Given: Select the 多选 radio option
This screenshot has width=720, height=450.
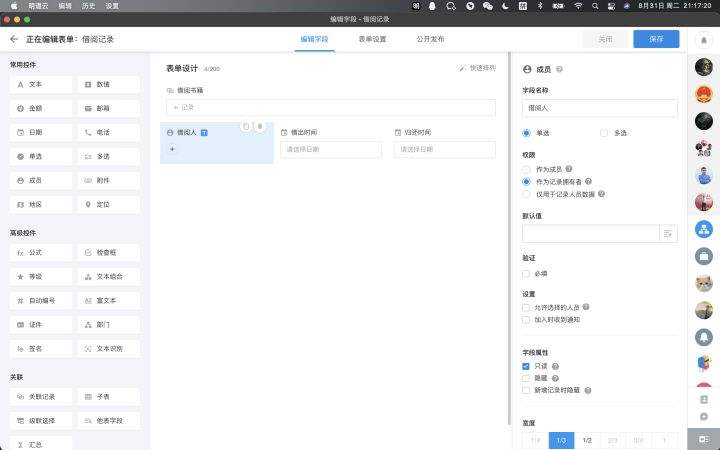Looking at the screenshot, I should [x=604, y=132].
